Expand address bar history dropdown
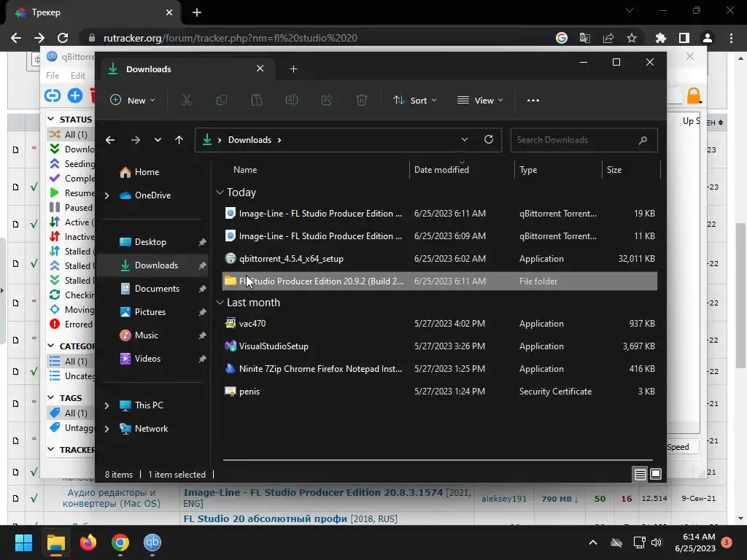This screenshot has width=747, height=560. pos(465,139)
